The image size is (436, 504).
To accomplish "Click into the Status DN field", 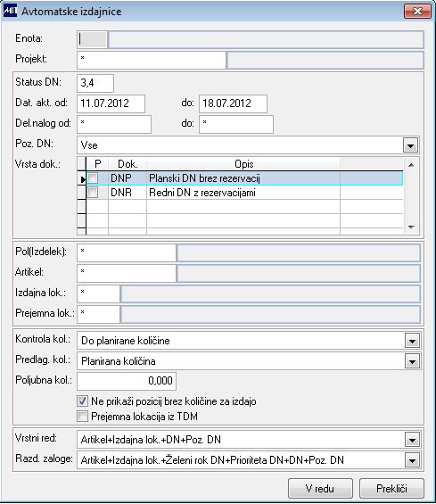I will 95,83.
